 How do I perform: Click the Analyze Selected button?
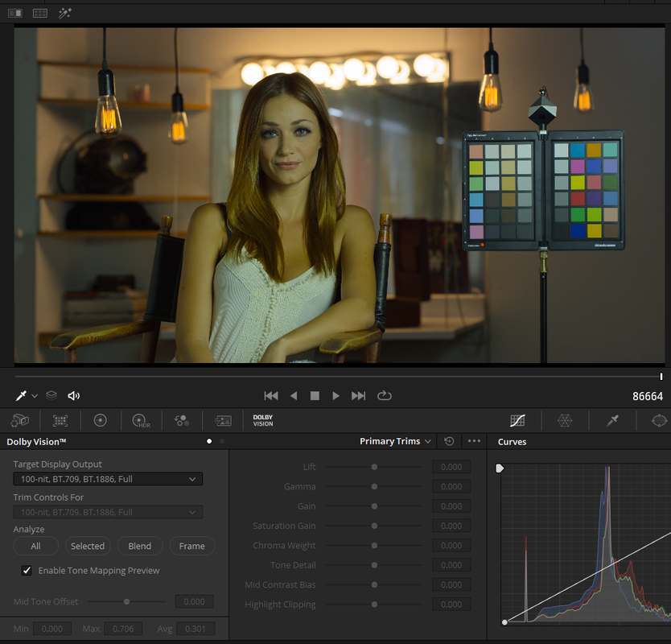point(88,546)
